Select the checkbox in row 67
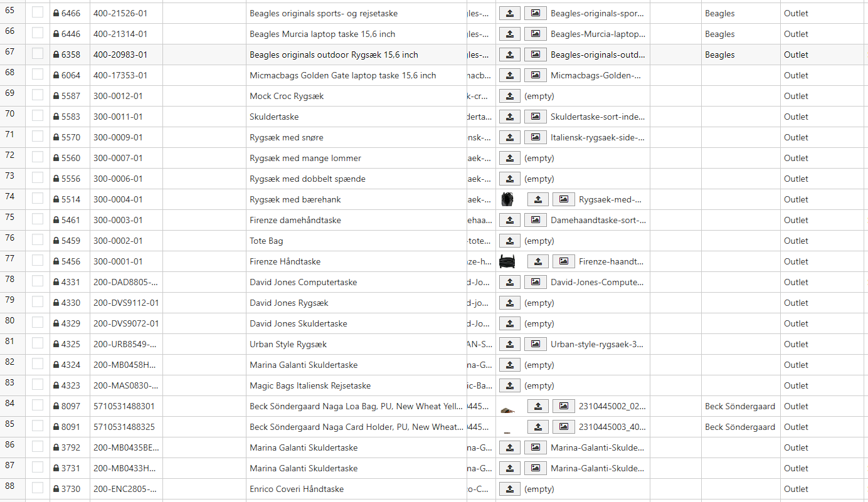The height and width of the screenshot is (502, 868). [x=38, y=54]
